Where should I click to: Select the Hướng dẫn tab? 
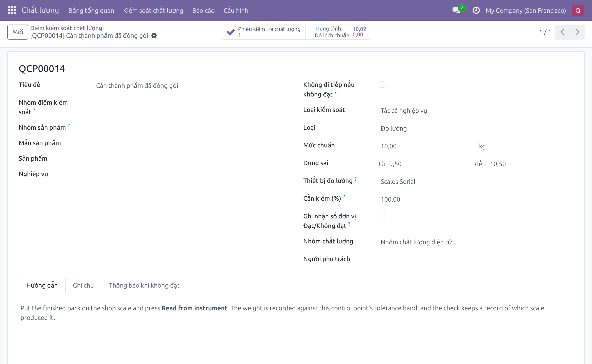[x=42, y=285]
